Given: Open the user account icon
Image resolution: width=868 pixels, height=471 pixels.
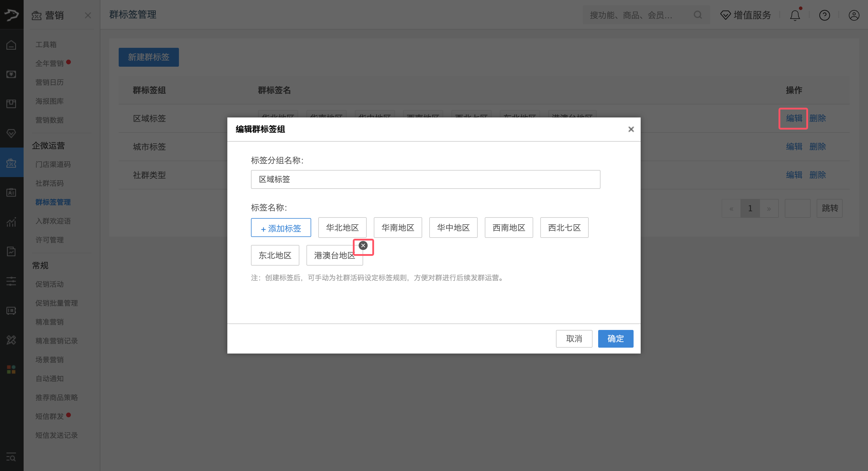Looking at the screenshot, I should [854, 15].
